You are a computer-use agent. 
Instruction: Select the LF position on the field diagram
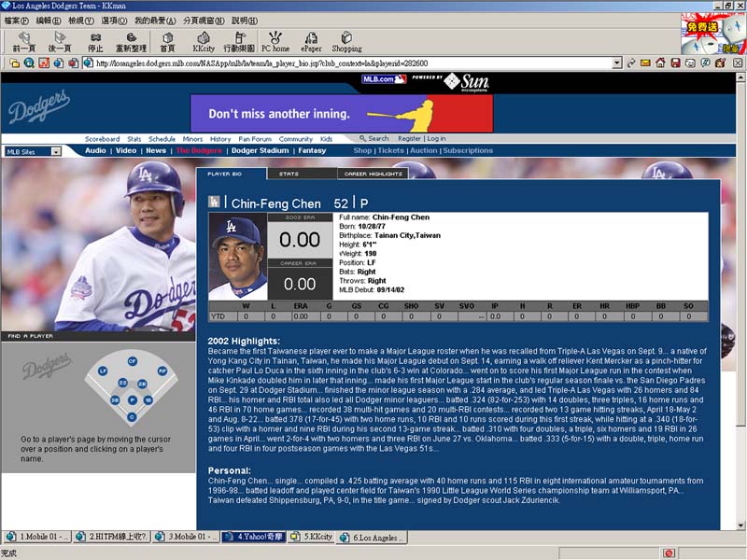tap(103, 371)
